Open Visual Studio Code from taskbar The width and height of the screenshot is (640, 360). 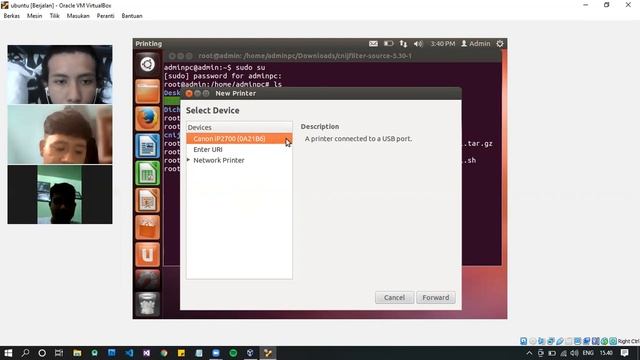click(x=129, y=353)
